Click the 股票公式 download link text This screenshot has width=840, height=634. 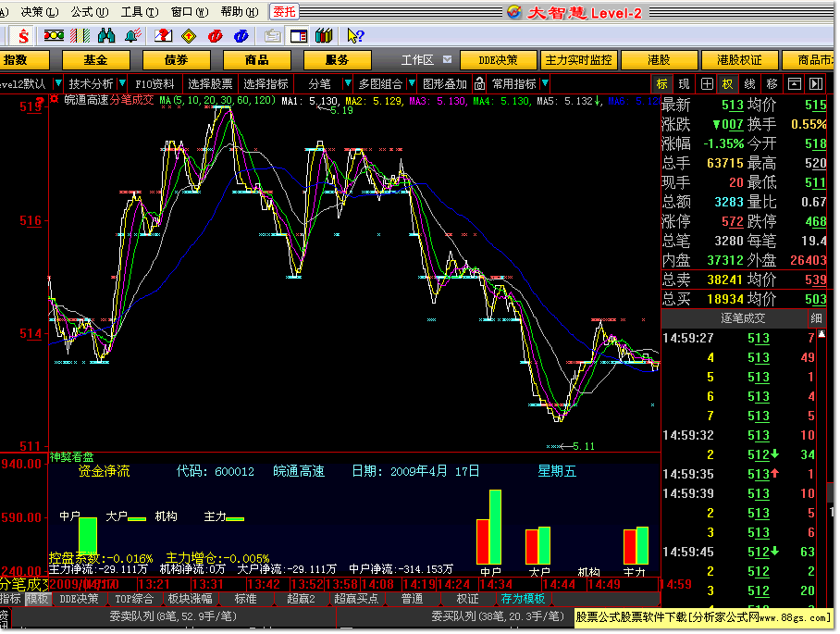point(702,617)
